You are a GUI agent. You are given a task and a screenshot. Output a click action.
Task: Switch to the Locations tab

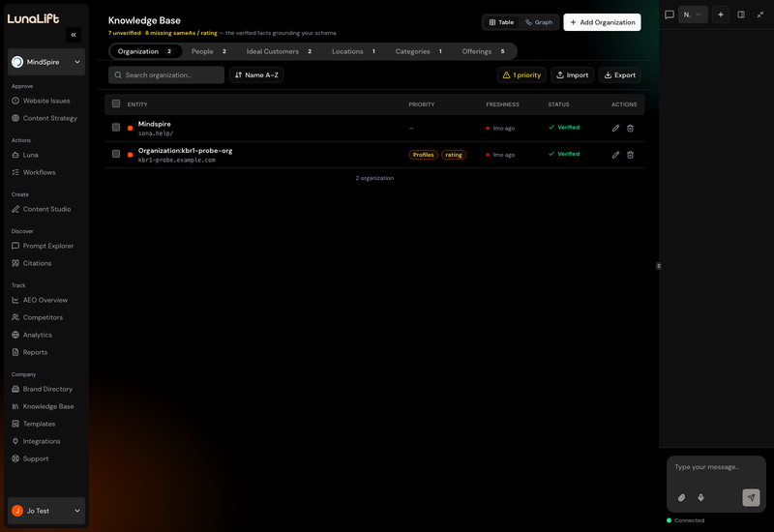pyautogui.click(x=353, y=51)
